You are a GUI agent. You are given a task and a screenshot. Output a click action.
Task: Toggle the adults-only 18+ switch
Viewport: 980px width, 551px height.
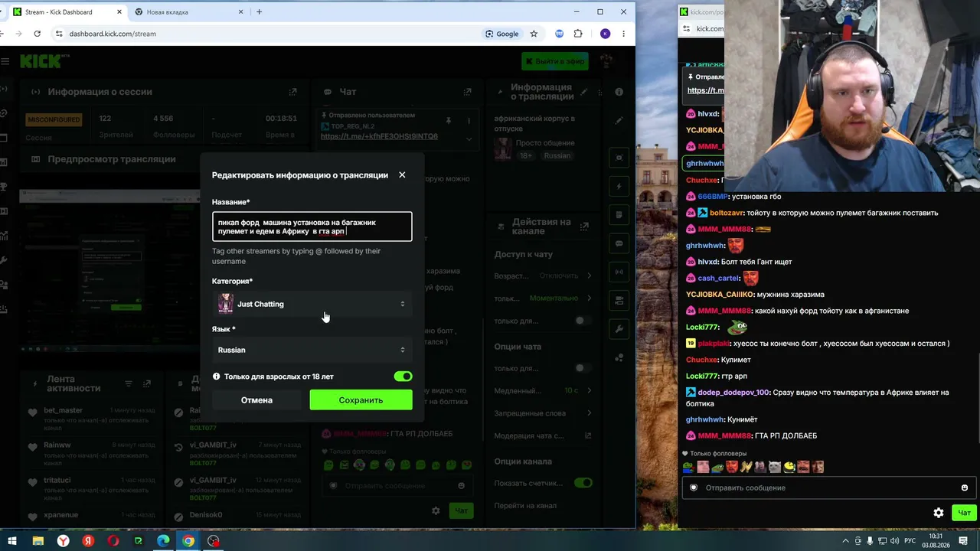403,377
